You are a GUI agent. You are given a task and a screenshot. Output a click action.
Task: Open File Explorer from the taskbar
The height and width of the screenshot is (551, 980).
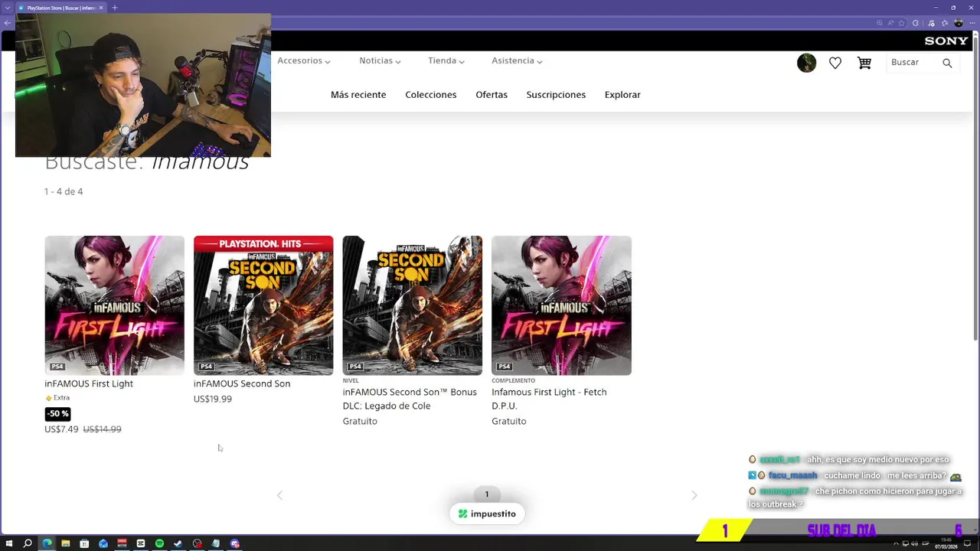[66, 543]
